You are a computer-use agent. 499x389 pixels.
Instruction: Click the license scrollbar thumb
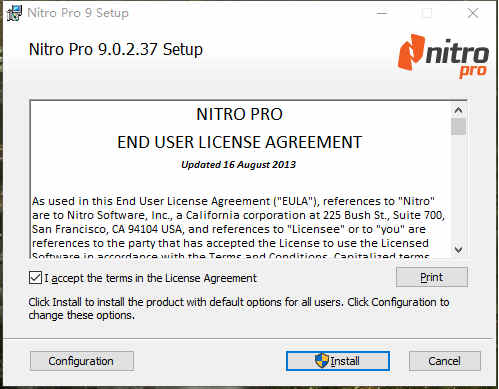coord(458,127)
